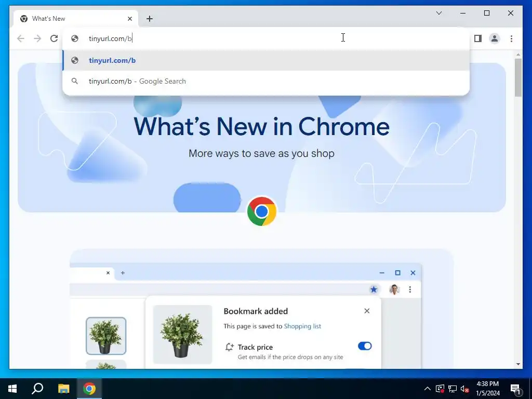Viewport: 532px width, 399px height.
Task: Click the illustrated tab close X
Action: (x=108, y=273)
